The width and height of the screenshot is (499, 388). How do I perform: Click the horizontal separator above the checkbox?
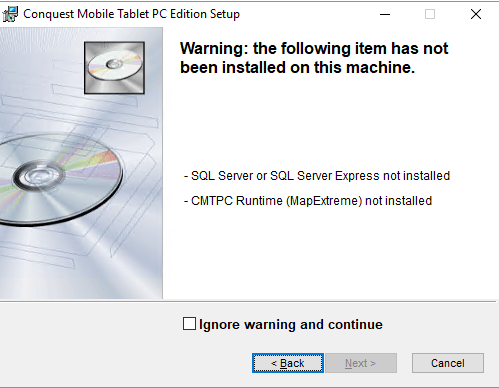point(248,301)
